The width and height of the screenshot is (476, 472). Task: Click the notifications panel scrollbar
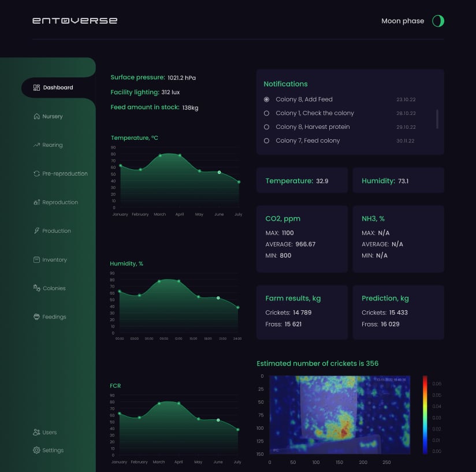437,119
